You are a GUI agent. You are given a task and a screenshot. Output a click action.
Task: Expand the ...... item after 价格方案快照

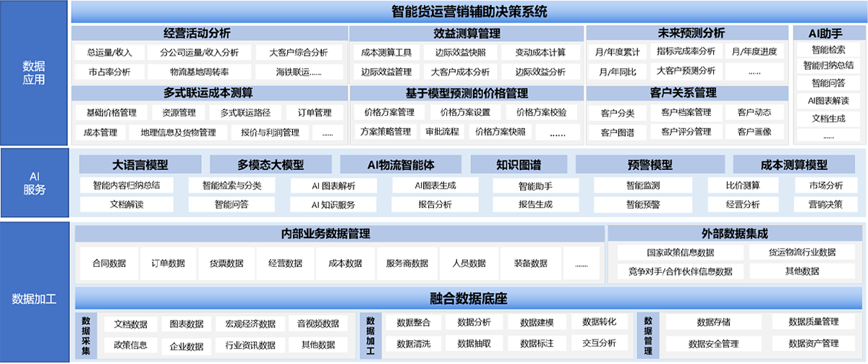tap(556, 132)
